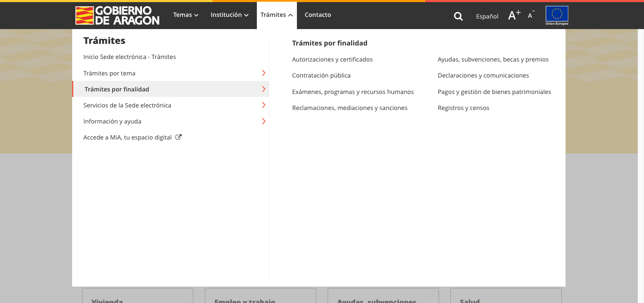Open Pagos y gestión de bienes patrimoniales
The image size is (644, 303).
pyautogui.click(x=494, y=92)
